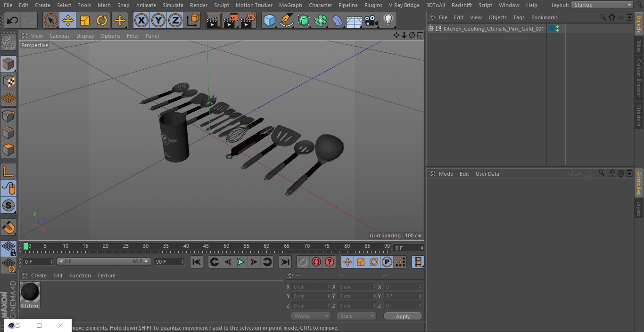Add a Cube primitive object
Viewport: 644px width, 332px height.
269,20
